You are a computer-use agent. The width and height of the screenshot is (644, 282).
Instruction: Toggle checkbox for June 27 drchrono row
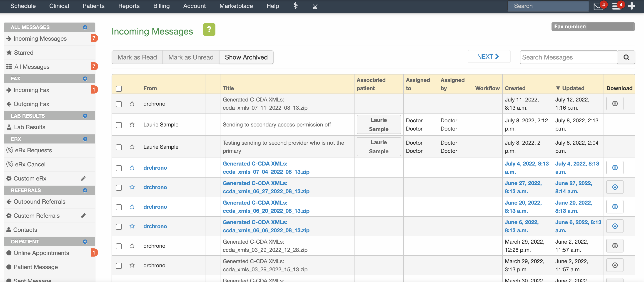tap(119, 187)
